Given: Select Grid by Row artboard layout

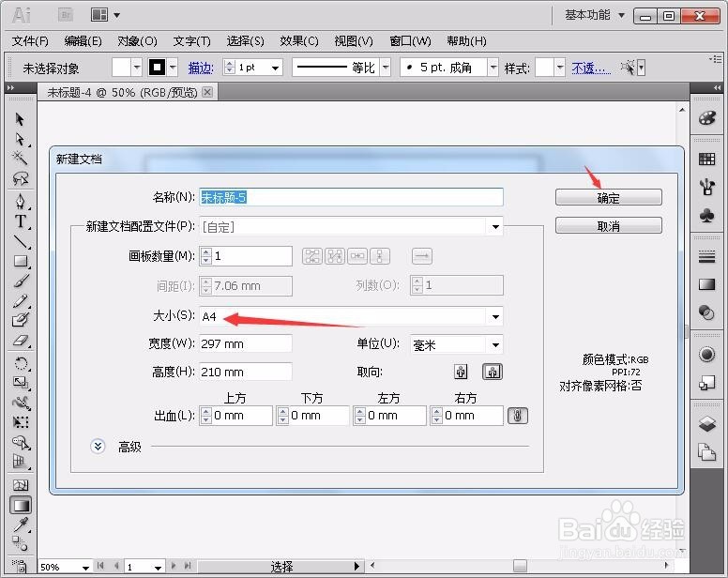Looking at the screenshot, I should click(x=312, y=256).
